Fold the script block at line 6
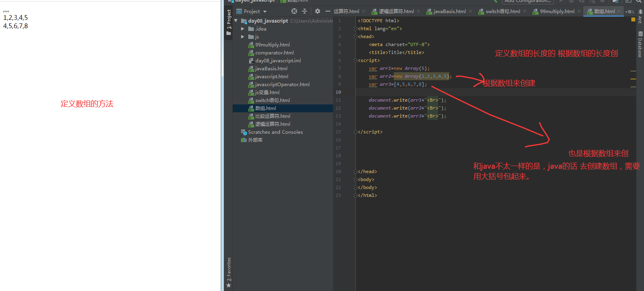 [x=355, y=60]
